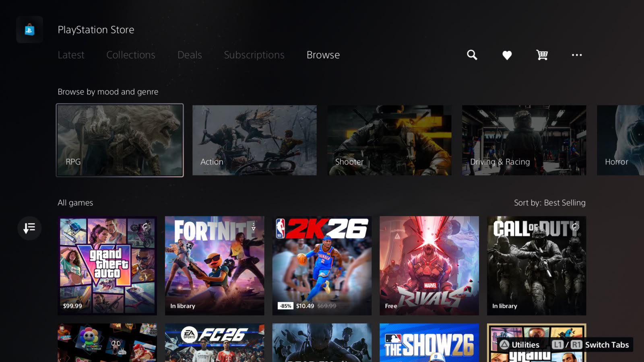Choose the Shooter genre tile
Image resolution: width=644 pixels, height=362 pixels.
[x=389, y=140]
